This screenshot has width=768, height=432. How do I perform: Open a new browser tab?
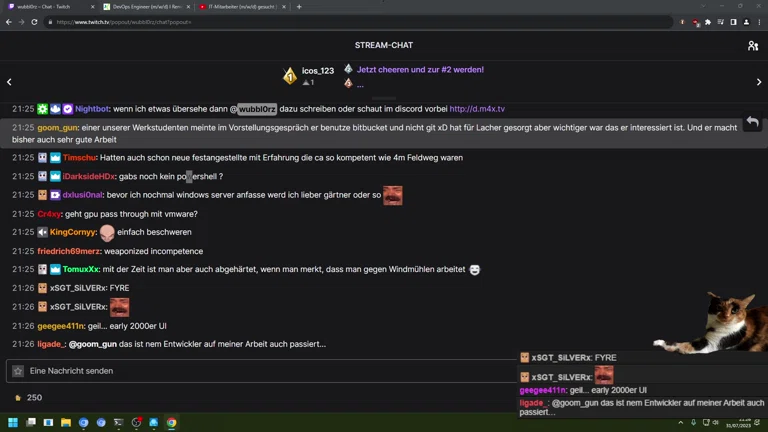click(299, 7)
